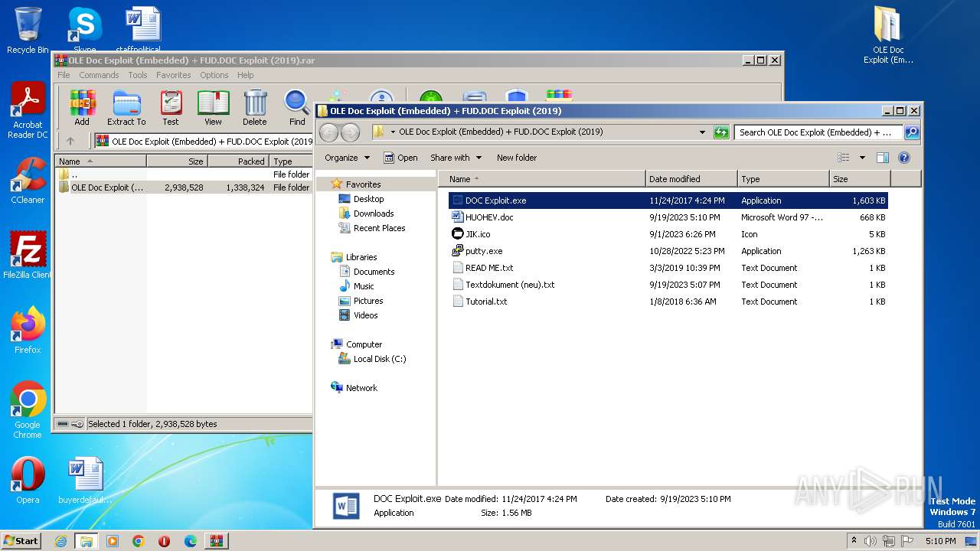Expand the Organize dropdown in Explorer
980x551 pixels.
(x=347, y=158)
